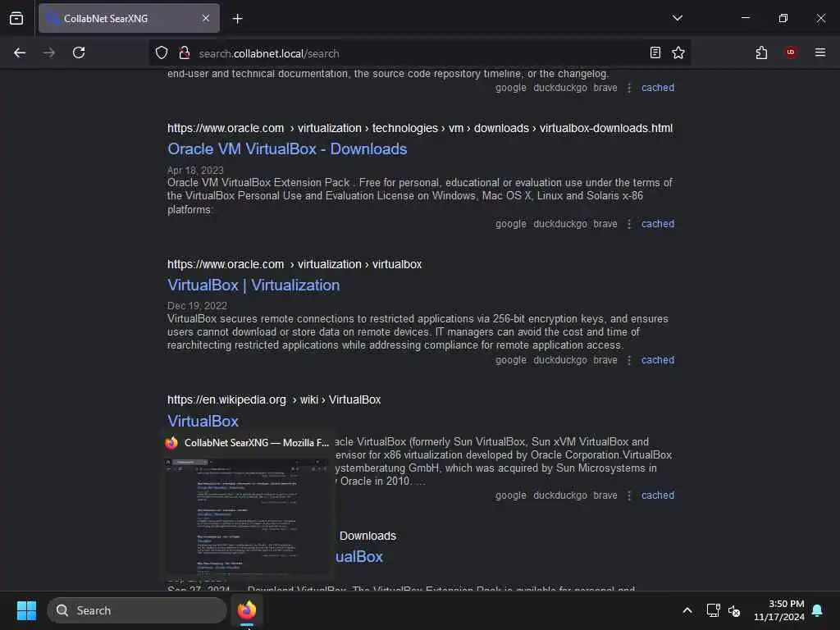
Task: Open cached link for Oracle Downloads result
Action: pyautogui.click(x=658, y=223)
